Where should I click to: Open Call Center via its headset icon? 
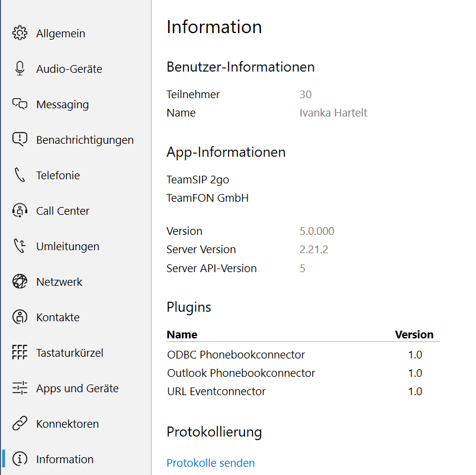(x=20, y=211)
